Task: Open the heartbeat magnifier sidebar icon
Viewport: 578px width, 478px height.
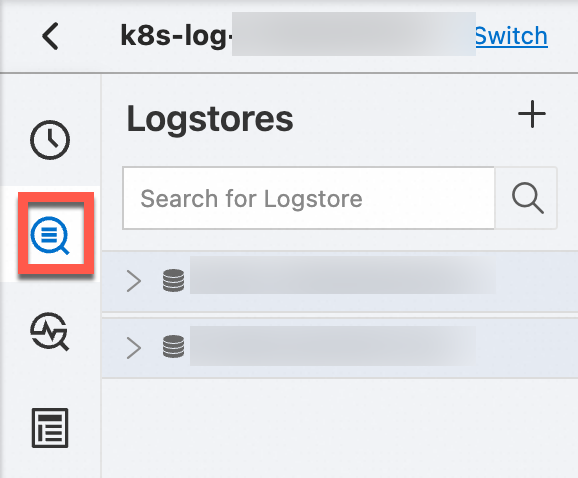Action: tap(49, 331)
